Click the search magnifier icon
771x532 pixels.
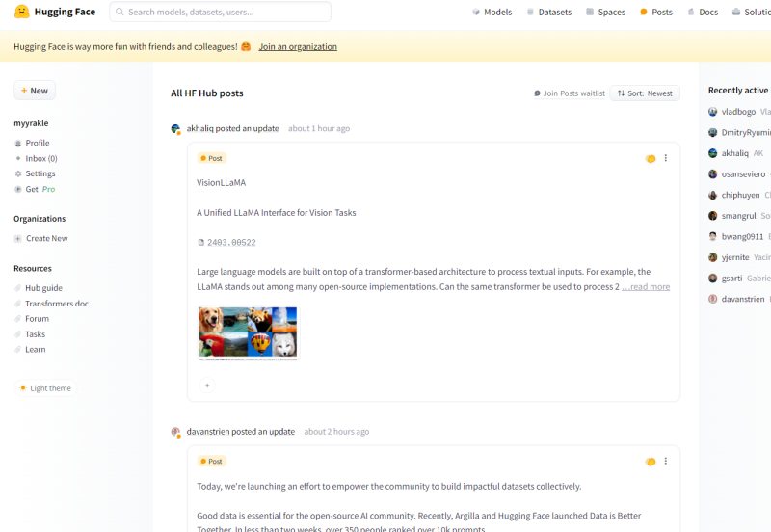pyautogui.click(x=120, y=12)
